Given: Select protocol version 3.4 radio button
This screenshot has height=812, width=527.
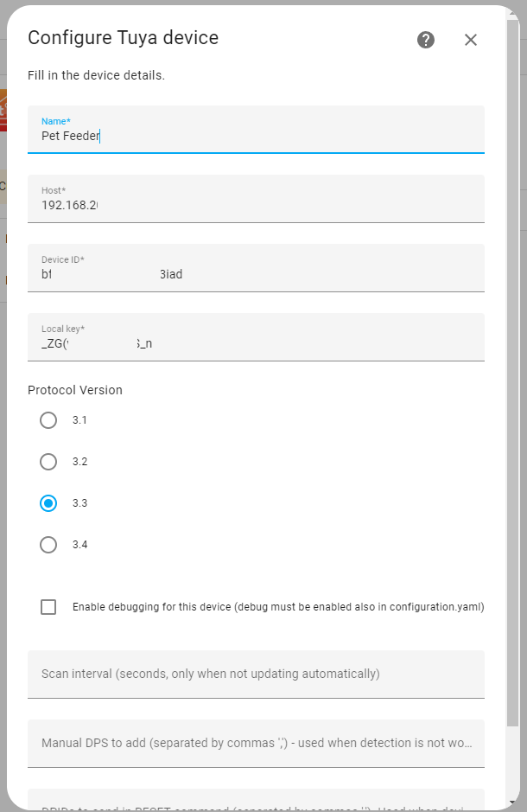Looking at the screenshot, I should click(48, 545).
